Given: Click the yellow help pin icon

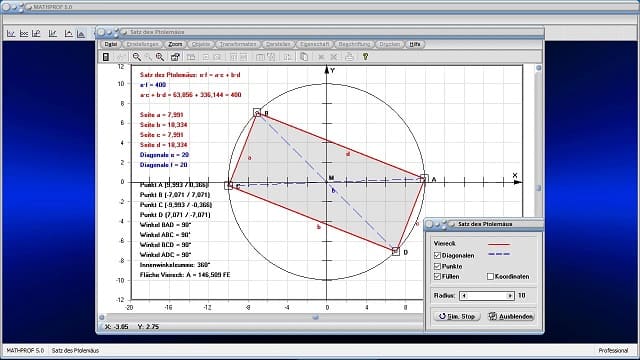Looking at the screenshot, I should coord(365,57).
